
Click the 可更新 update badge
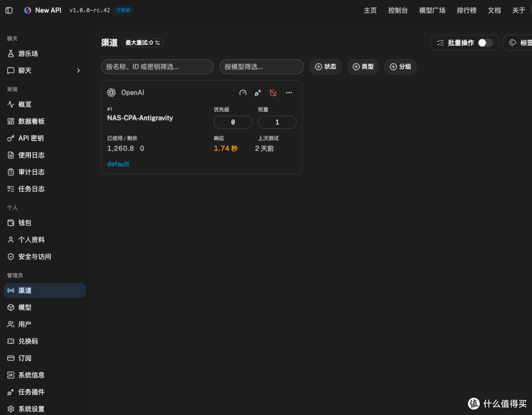pos(123,10)
